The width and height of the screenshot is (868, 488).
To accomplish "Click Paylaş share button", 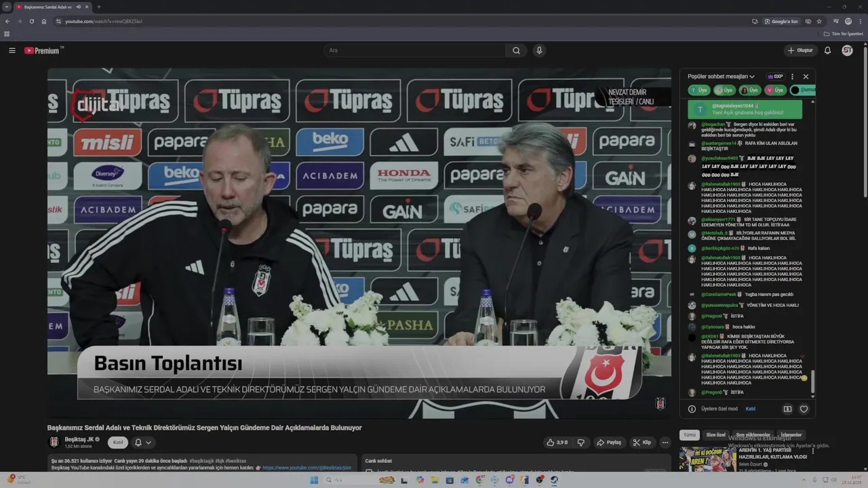I will coord(609,443).
